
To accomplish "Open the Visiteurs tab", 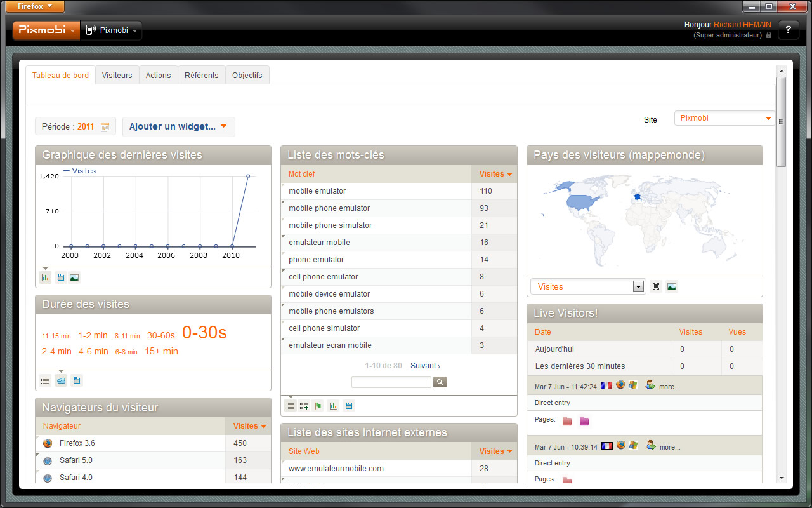I will click(x=117, y=75).
